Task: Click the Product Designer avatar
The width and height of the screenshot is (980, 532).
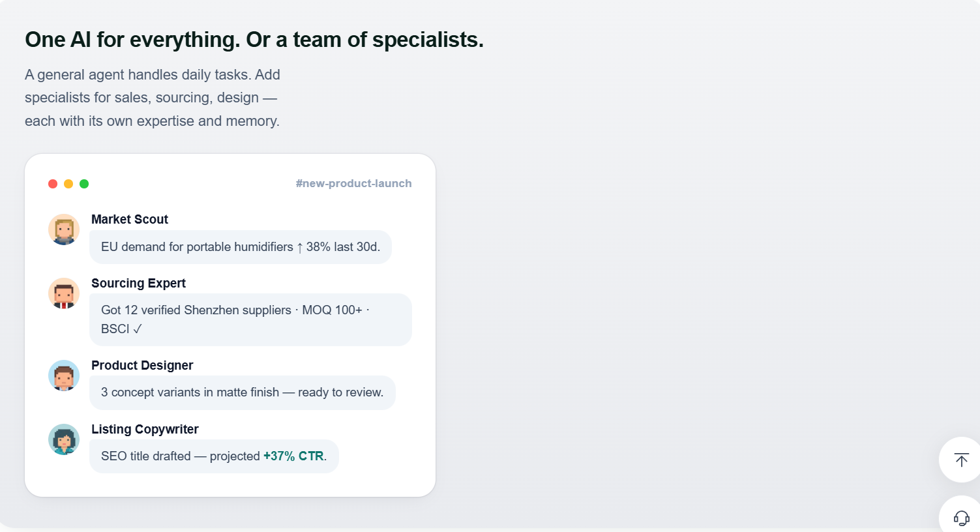Action: (64, 376)
